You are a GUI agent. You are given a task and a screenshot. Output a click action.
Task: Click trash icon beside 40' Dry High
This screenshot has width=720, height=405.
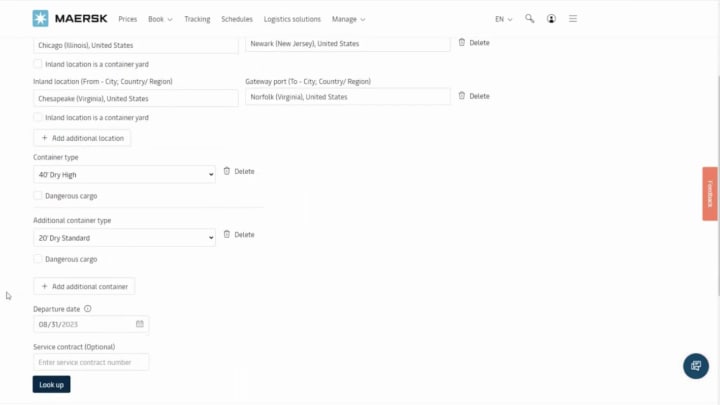(x=226, y=171)
